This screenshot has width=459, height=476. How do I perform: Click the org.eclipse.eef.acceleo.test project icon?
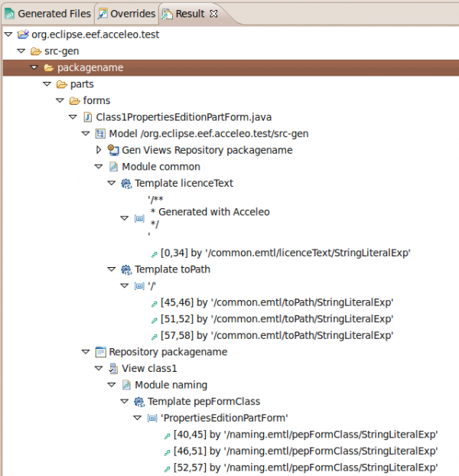(22, 34)
